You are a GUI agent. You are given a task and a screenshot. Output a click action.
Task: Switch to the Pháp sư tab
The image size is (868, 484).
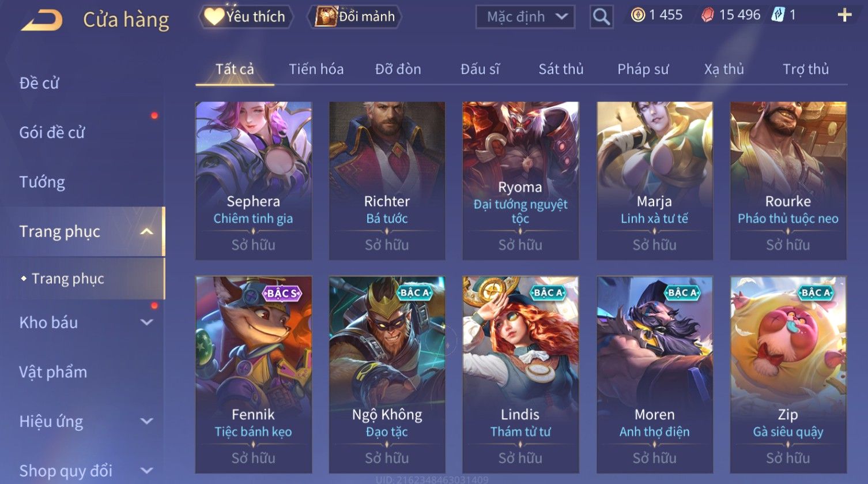[643, 69]
